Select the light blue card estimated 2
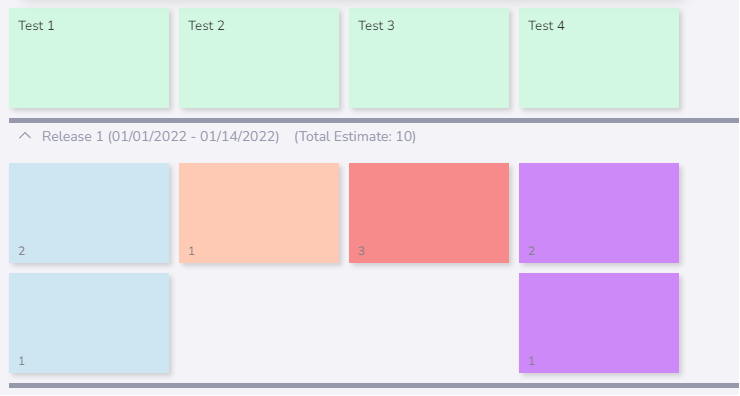The image size is (740, 396). (89, 213)
